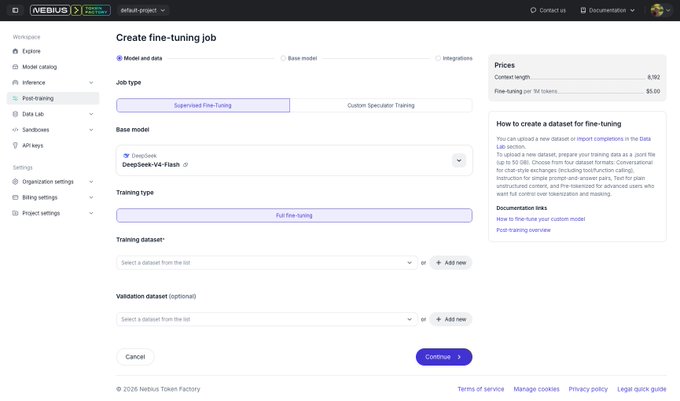Click the Post-training sidebar icon
The height and width of the screenshot is (401, 680).
(x=15, y=98)
